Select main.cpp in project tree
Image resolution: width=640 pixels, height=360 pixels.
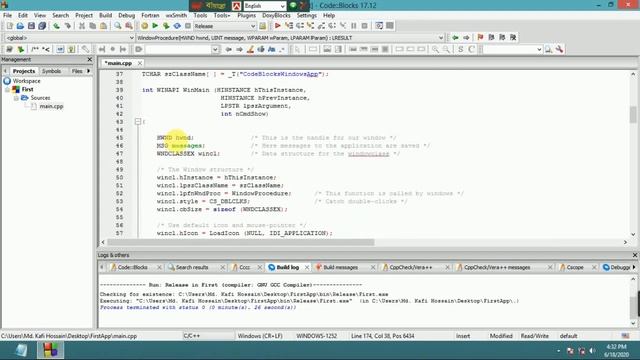[x=51, y=107]
